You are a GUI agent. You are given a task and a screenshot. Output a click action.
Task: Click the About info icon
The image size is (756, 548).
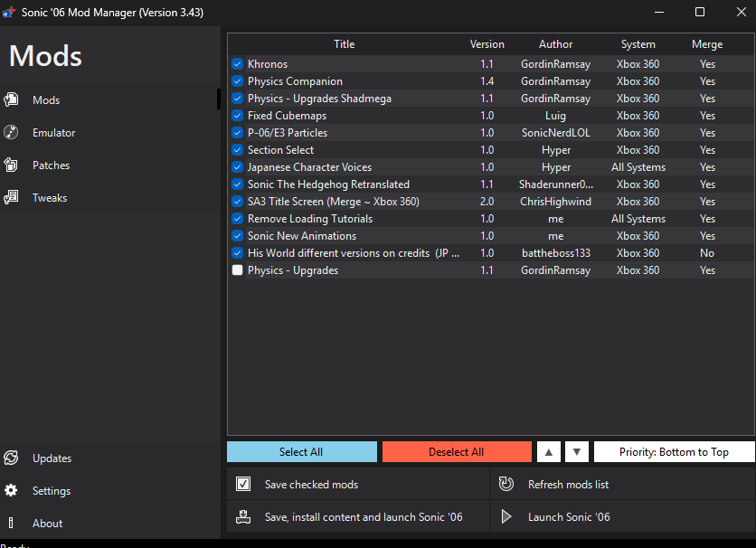click(11, 523)
